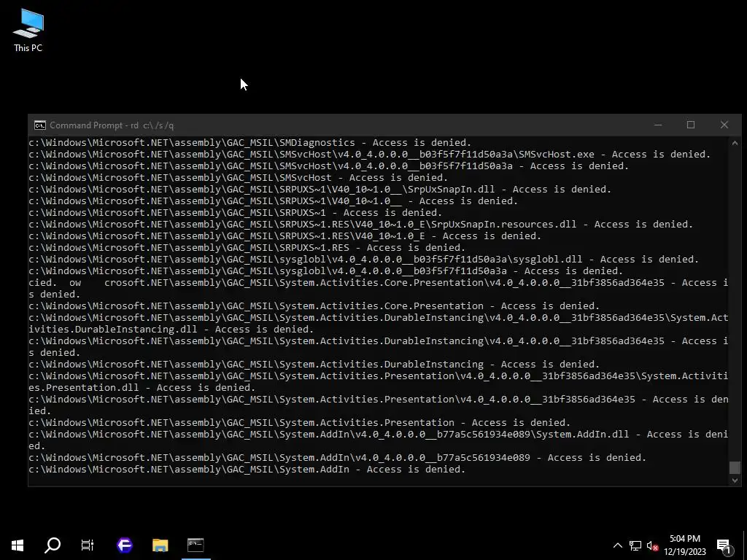Viewport: 747px width, 560px height.
Task: Select This PC desktop icon
Action: [28, 31]
